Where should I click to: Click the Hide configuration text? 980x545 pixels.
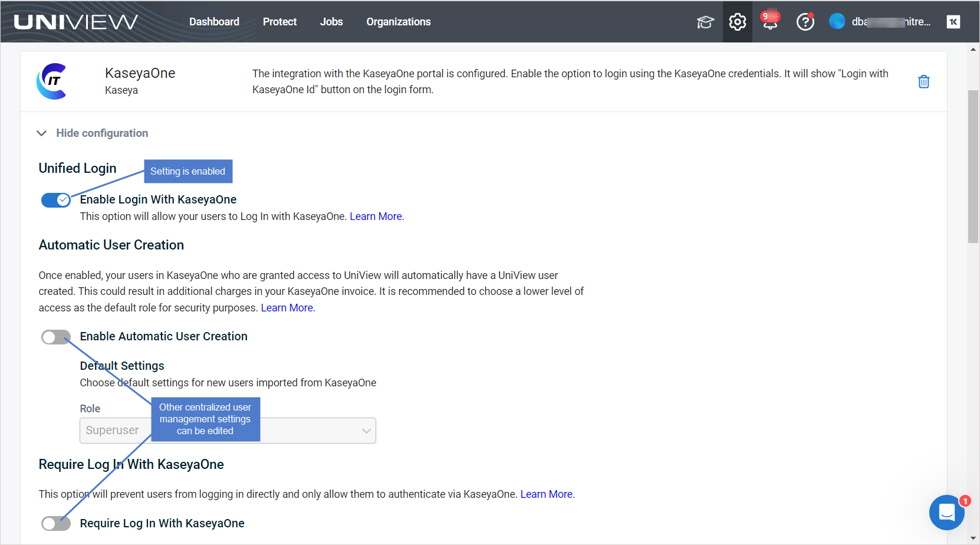102,133
